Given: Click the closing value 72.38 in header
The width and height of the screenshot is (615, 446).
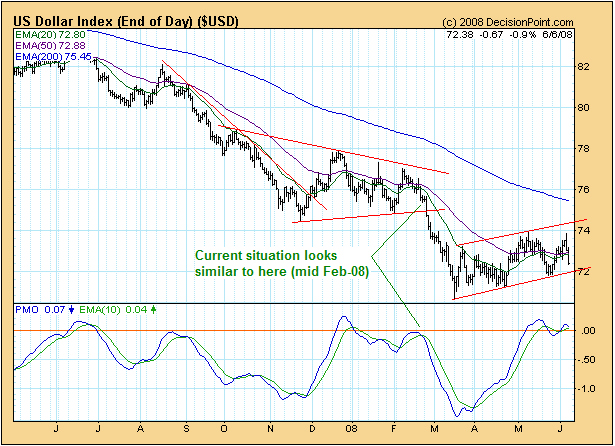Looking at the screenshot, I should coord(467,35).
